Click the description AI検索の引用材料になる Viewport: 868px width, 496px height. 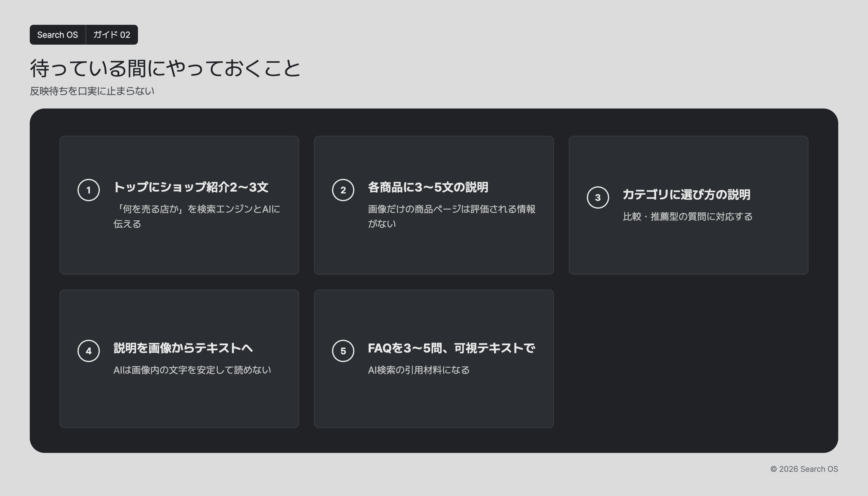click(x=419, y=370)
